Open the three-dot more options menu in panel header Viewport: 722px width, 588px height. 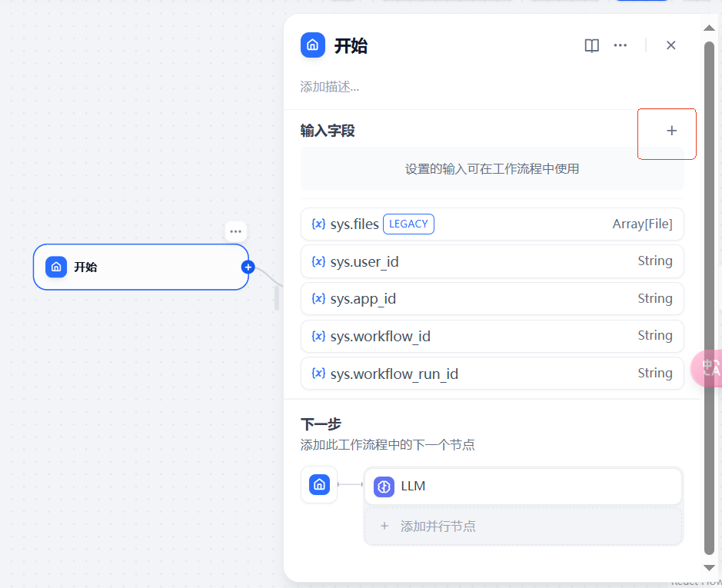620,45
